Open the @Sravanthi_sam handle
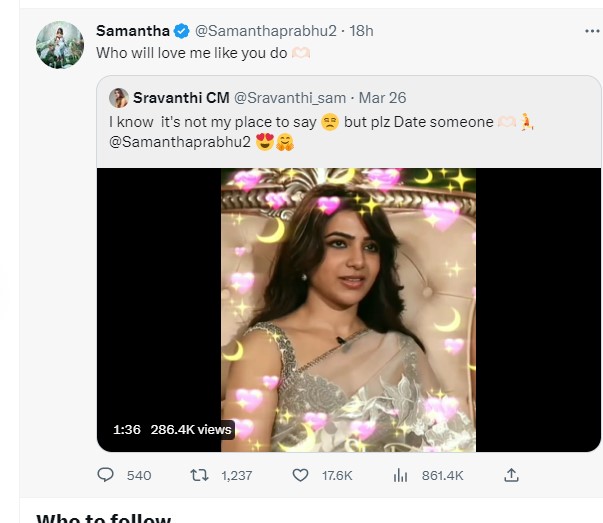This screenshot has width=603, height=523. 290,97
